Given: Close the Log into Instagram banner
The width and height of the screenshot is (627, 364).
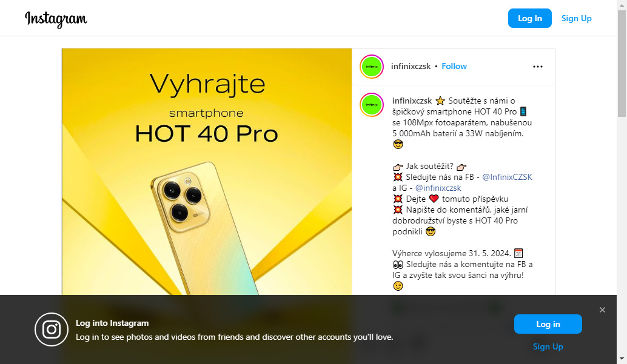Looking at the screenshot, I should [x=602, y=309].
